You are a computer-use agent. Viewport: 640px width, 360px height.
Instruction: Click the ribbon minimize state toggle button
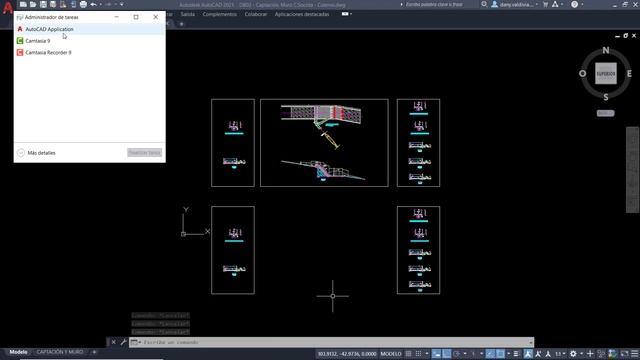tap(345, 14)
